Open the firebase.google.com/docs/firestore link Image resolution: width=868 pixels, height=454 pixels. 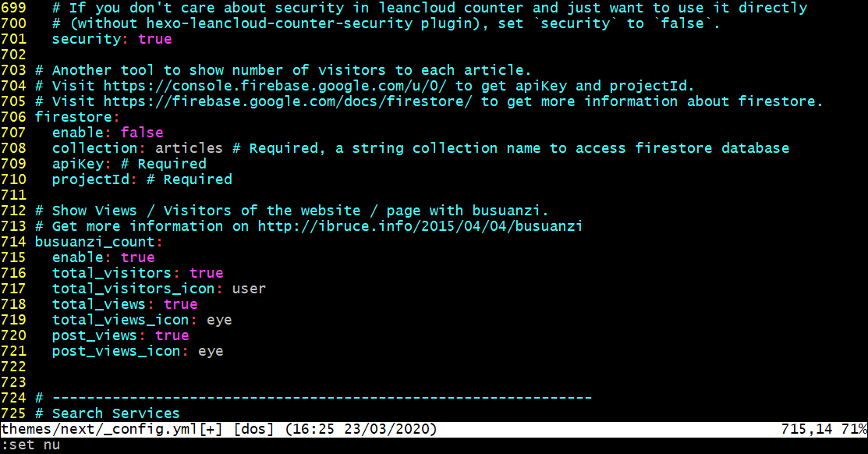coord(288,101)
